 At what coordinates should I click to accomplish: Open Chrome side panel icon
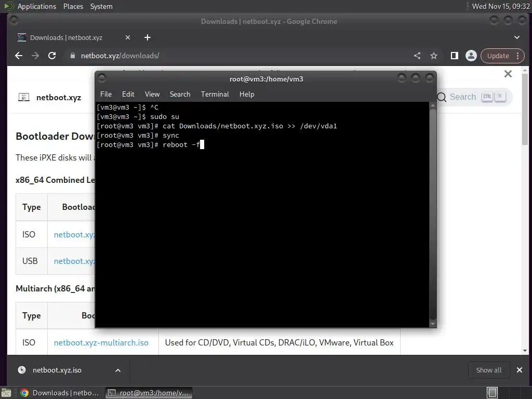pyautogui.click(x=454, y=56)
